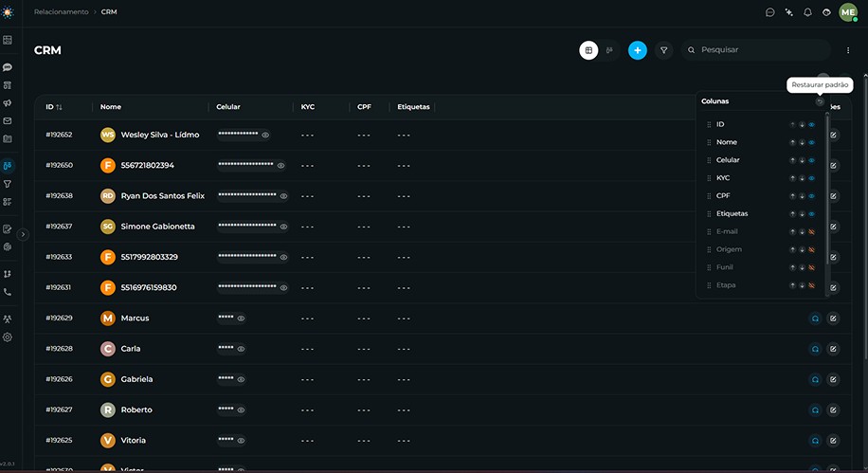This screenshot has height=473, width=868.
Task: Click the highlighted CRM icon in sidebar
Action: pos(8,166)
